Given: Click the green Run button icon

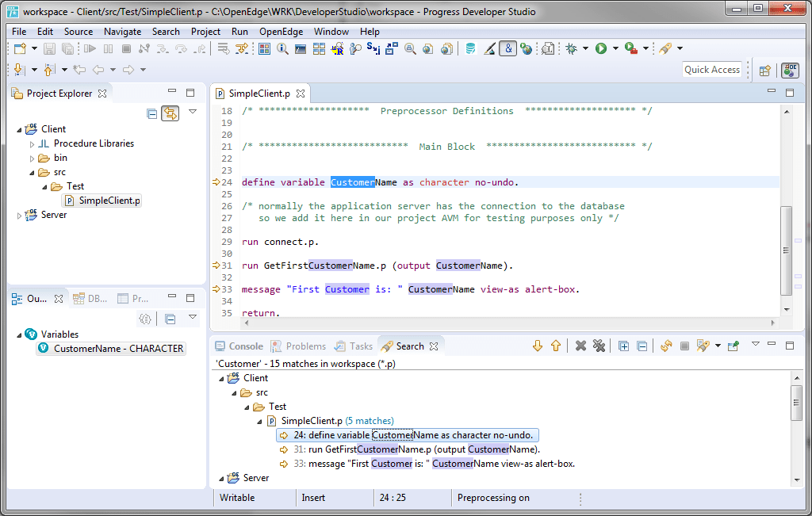Looking at the screenshot, I should click(601, 48).
